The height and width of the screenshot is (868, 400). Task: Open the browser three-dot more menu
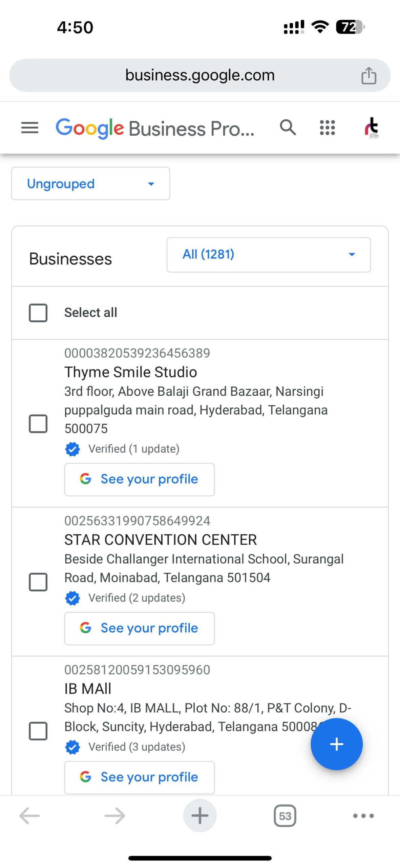coord(363,815)
